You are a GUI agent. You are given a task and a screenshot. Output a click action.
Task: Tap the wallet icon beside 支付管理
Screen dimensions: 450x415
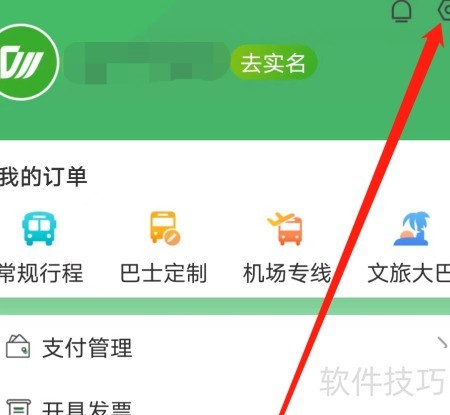point(18,347)
